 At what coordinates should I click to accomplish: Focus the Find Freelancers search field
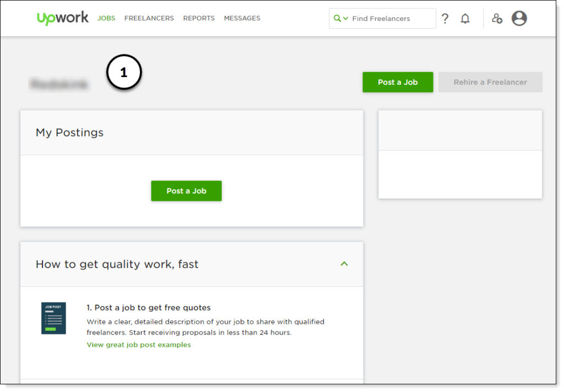391,19
